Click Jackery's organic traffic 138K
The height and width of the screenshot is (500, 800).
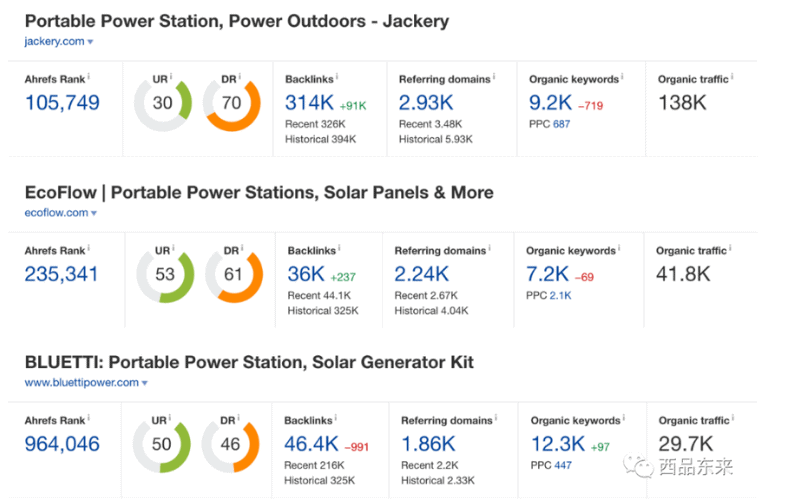682,103
